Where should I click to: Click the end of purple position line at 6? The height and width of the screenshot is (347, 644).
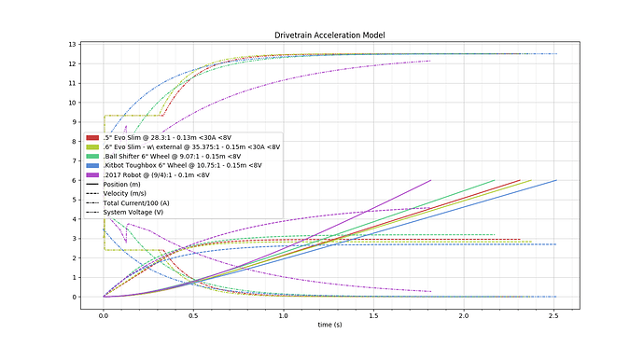pos(431,180)
